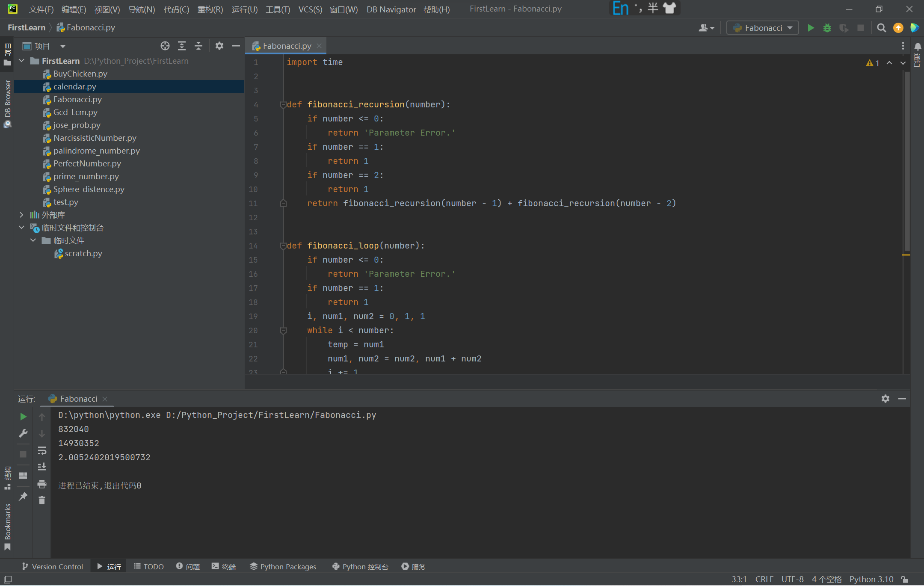This screenshot has width=924, height=586.
Task: Select NarcissisticNumber.py file
Action: 95,138
